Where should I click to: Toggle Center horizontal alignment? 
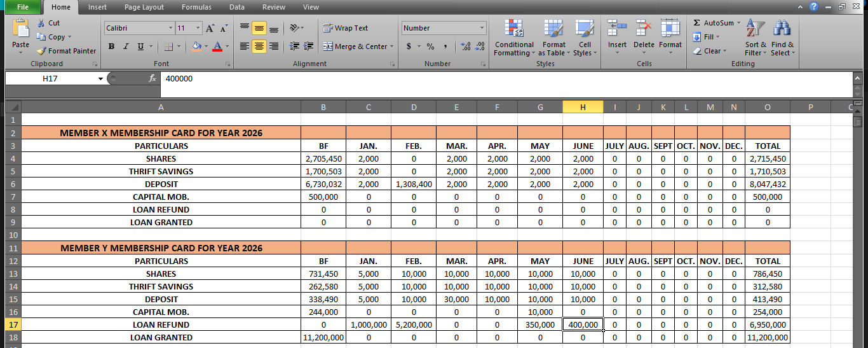[259, 46]
